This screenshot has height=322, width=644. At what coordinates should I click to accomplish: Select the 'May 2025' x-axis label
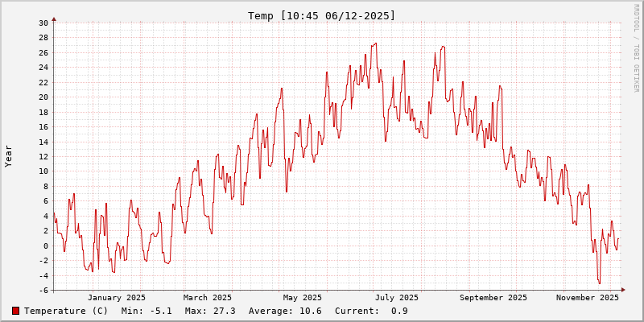click(302, 297)
